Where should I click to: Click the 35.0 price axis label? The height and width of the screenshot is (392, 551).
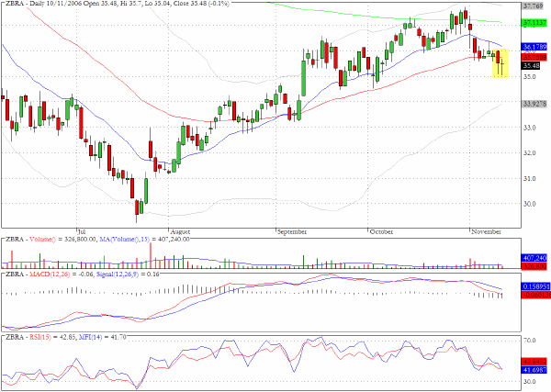pyautogui.click(x=530, y=77)
